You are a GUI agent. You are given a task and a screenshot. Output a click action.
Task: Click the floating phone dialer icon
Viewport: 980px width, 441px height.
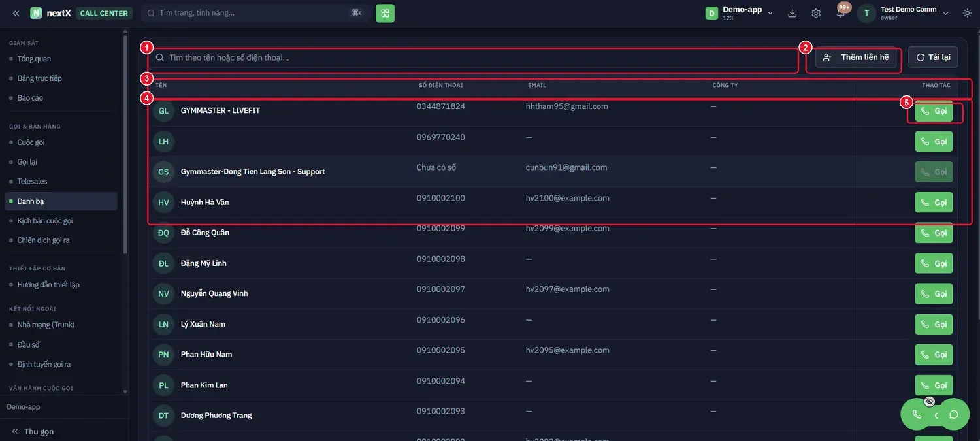(x=917, y=414)
